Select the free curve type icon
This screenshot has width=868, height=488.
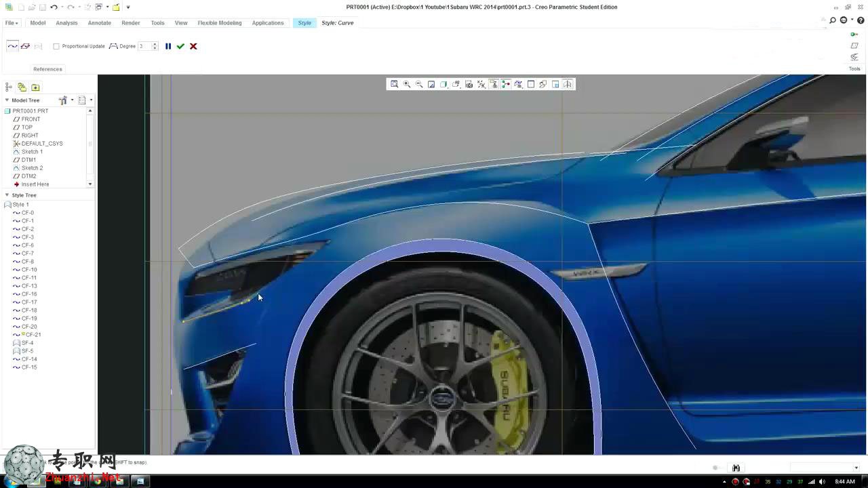point(12,46)
